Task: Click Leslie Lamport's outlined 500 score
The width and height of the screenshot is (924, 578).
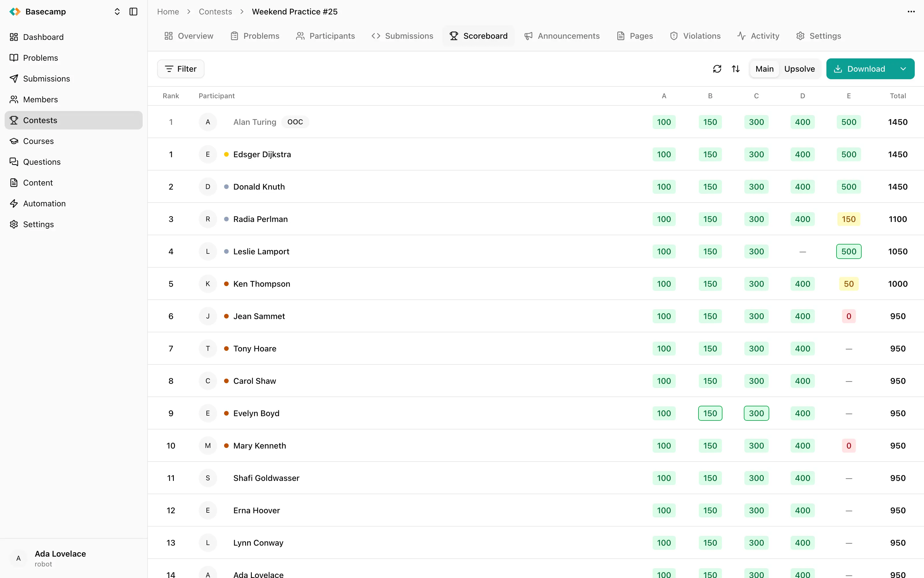Action: [849, 251]
